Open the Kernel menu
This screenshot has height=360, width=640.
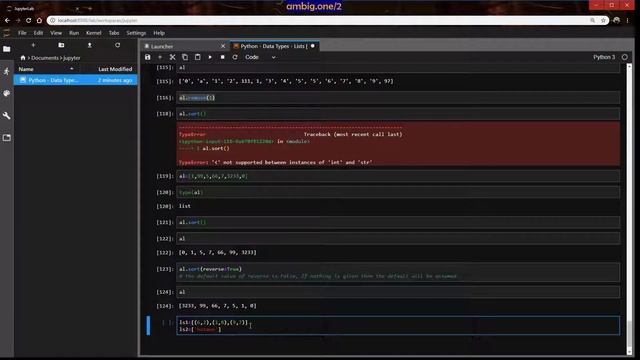(x=93, y=33)
